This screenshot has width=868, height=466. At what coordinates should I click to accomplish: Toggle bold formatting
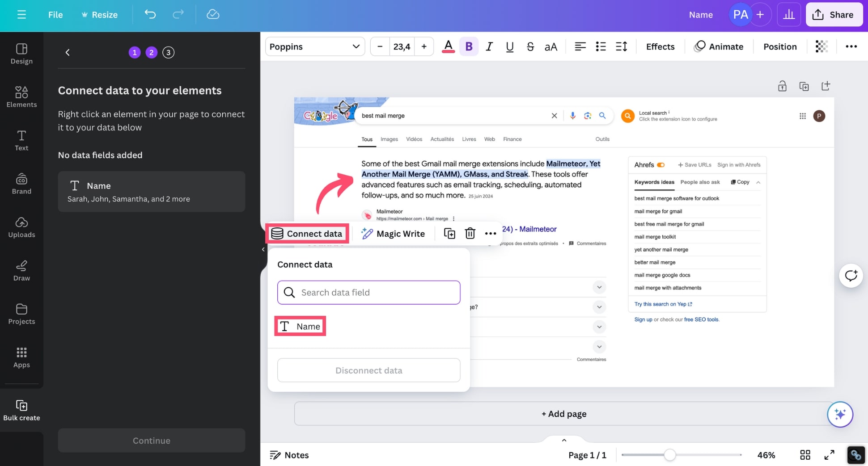469,46
